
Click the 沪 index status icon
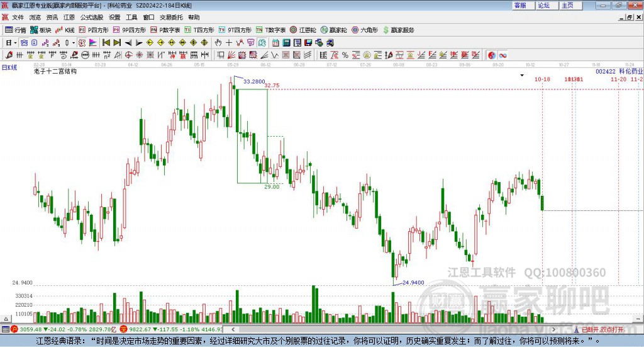point(14,329)
